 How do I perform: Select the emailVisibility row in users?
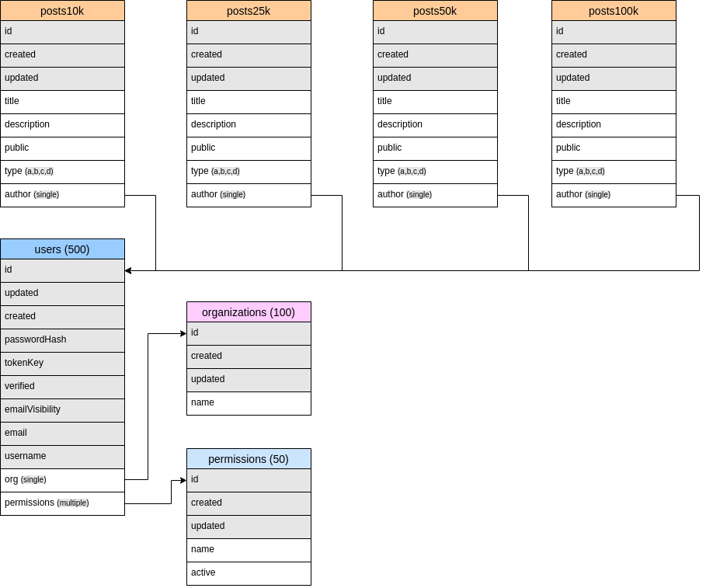[x=63, y=410]
